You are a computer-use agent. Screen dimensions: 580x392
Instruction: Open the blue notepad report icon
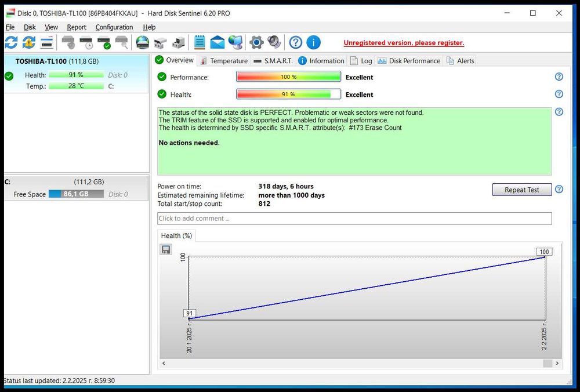coord(200,42)
